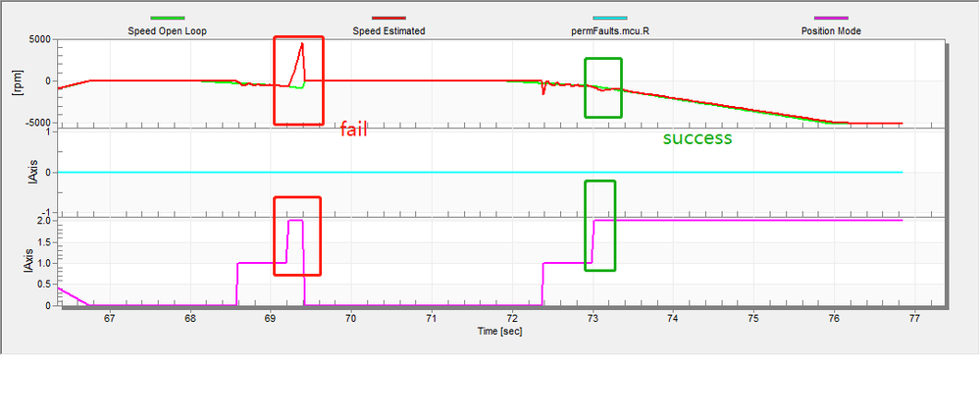The image size is (980, 417).
Task: Select the Position Mode legend label
Action: click(831, 30)
